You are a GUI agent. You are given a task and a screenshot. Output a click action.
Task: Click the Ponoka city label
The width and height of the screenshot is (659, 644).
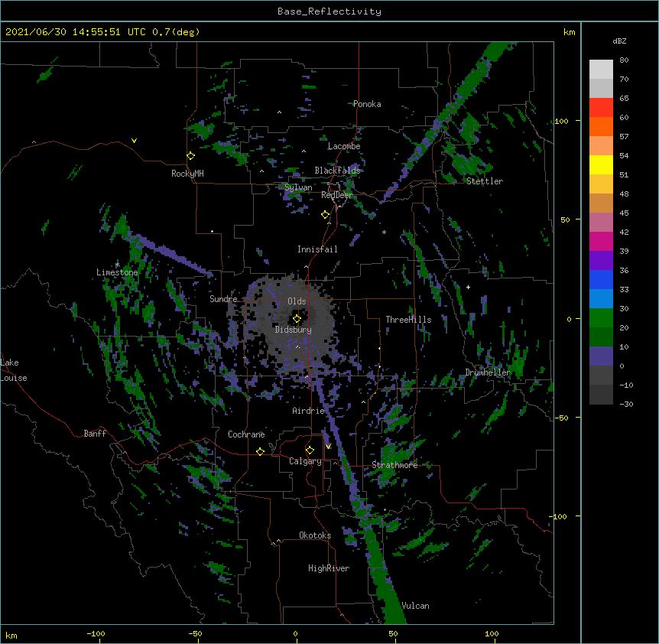367,104
